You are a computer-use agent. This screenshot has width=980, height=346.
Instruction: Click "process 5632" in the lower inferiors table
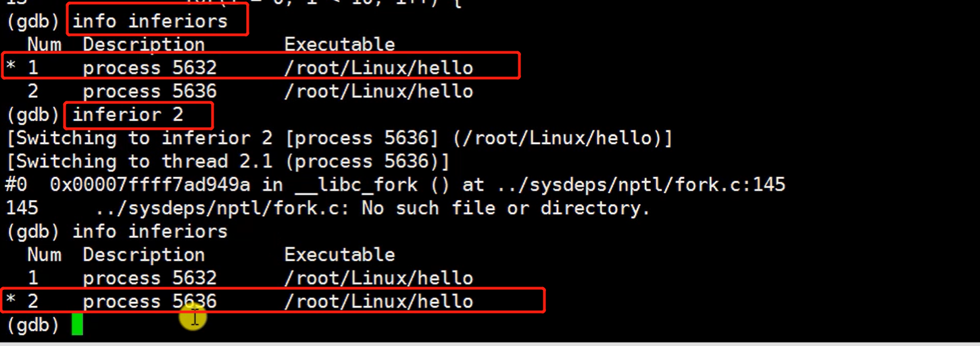(149, 278)
